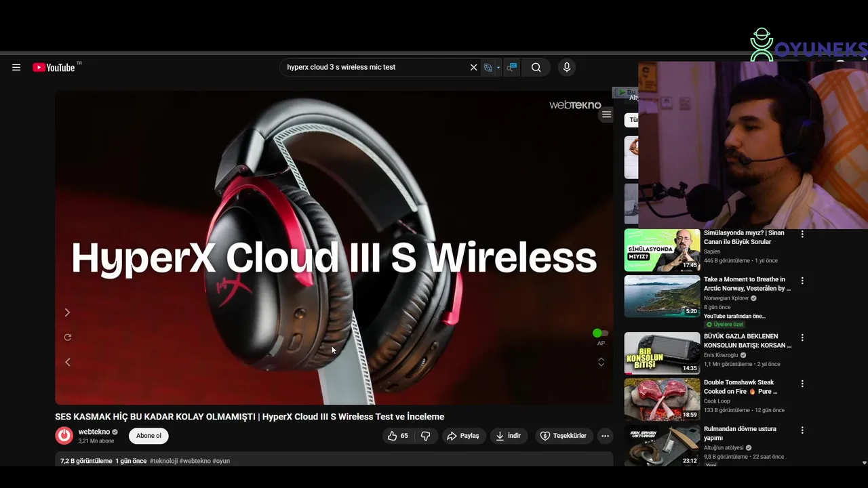Click the Sapien channel name

(712, 251)
